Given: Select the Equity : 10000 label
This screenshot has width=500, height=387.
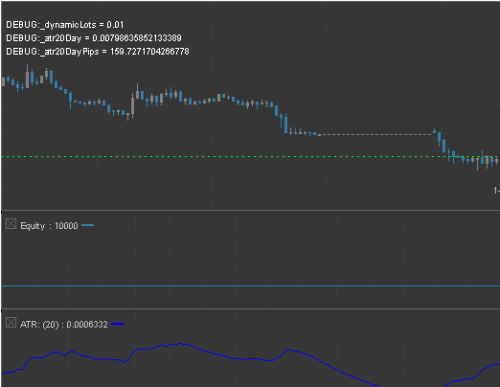Looking at the screenshot, I should point(49,226).
